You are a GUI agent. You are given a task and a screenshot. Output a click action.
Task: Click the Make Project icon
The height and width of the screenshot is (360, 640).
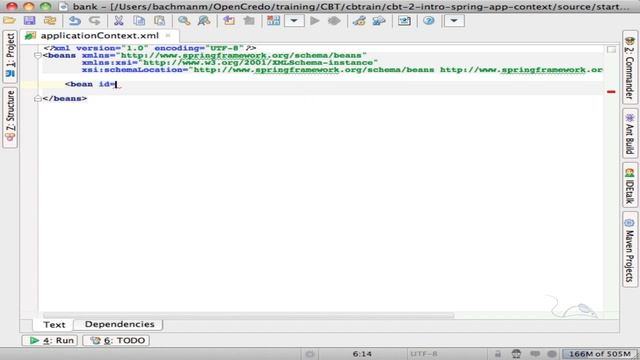coord(273,20)
